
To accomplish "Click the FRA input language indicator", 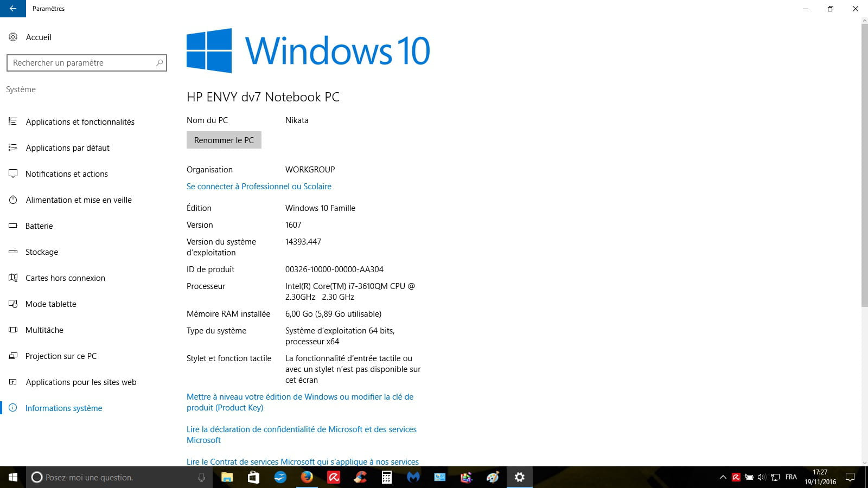I will pos(791,477).
